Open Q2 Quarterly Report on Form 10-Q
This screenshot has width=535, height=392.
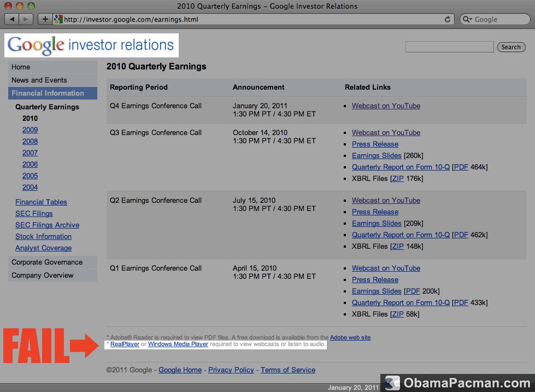[401, 235]
